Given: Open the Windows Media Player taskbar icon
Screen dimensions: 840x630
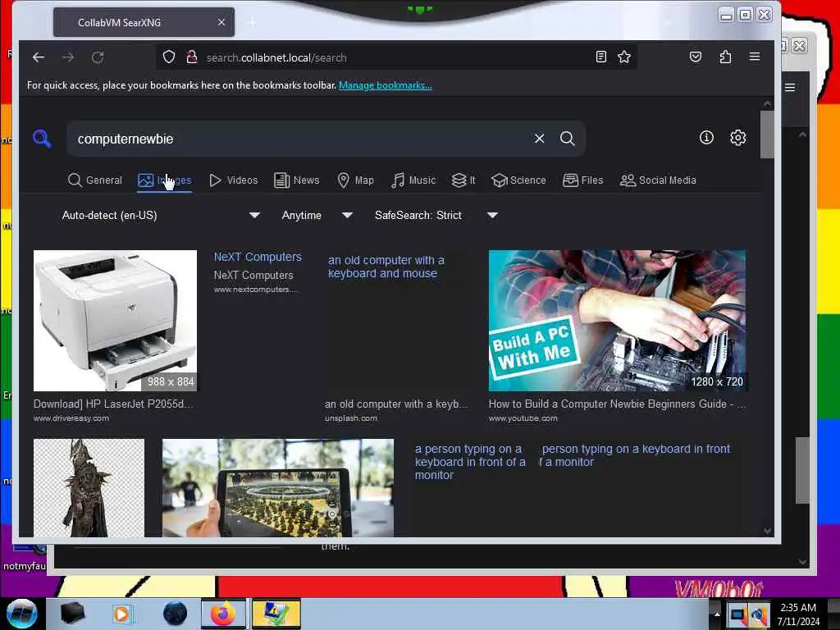Looking at the screenshot, I should pos(121,614).
